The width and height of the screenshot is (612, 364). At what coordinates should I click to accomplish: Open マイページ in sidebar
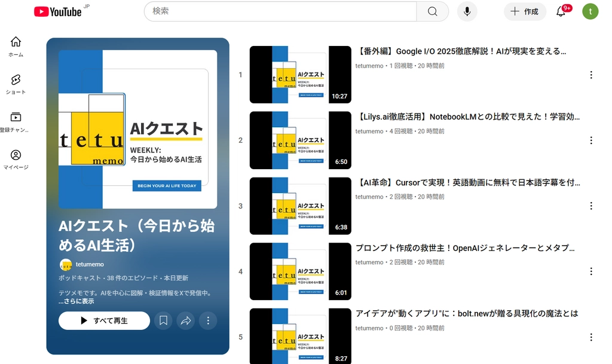tap(16, 160)
